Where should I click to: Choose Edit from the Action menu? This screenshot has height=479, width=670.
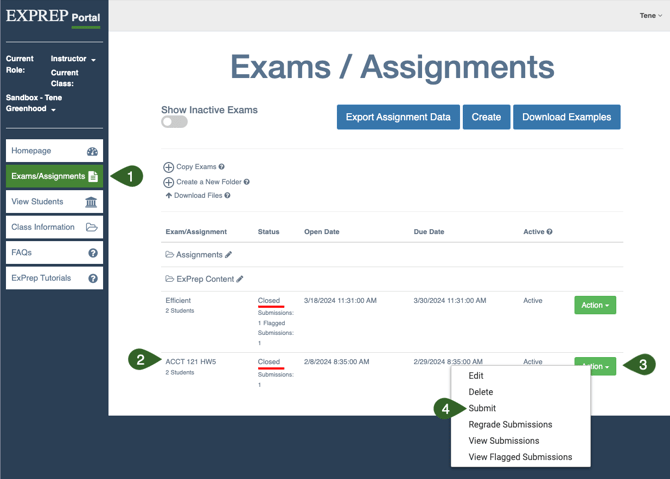[476, 376]
